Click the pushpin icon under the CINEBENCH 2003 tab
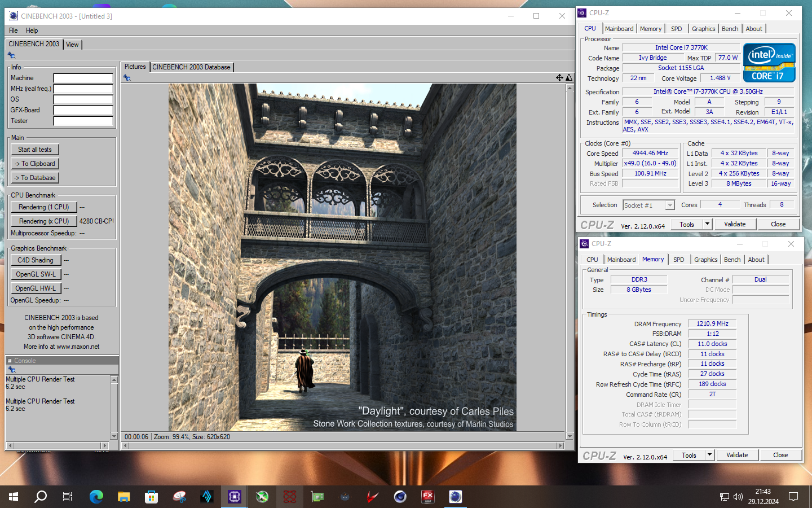Screen dimensions: 812x508 click(11, 55)
